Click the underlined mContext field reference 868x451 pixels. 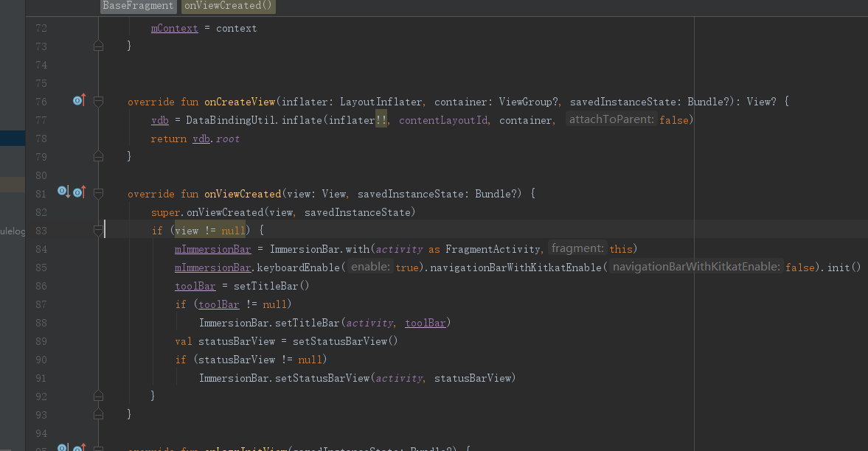click(174, 27)
